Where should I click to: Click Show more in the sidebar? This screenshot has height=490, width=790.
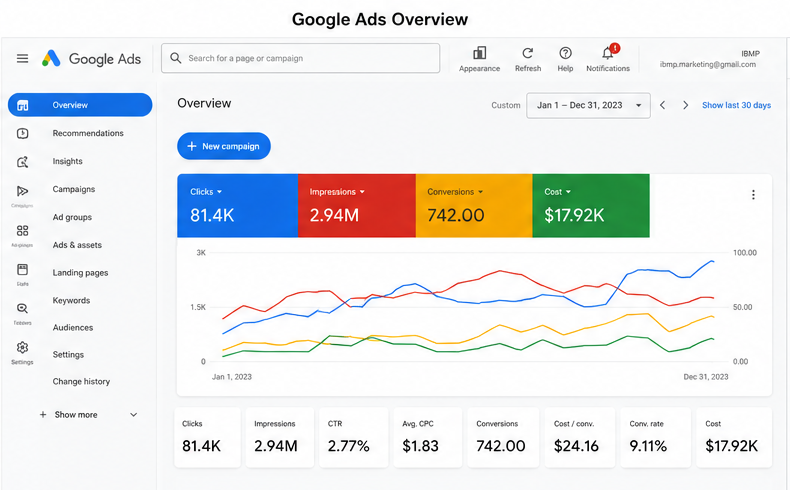pos(76,414)
